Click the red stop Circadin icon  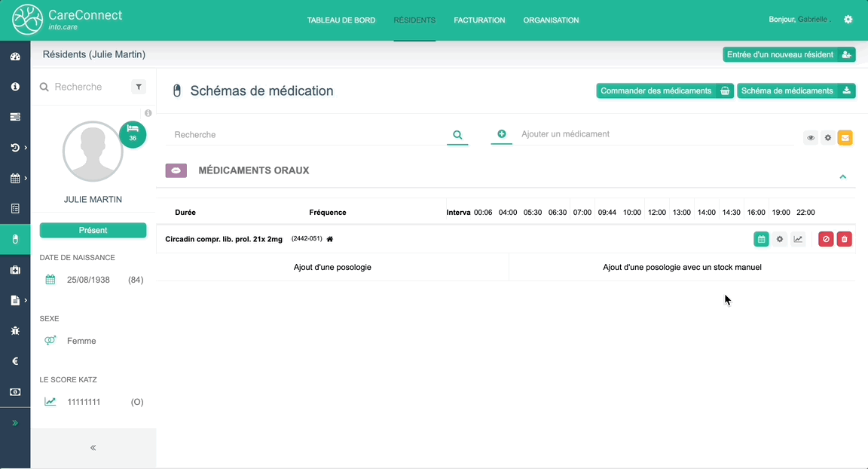coord(826,239)
